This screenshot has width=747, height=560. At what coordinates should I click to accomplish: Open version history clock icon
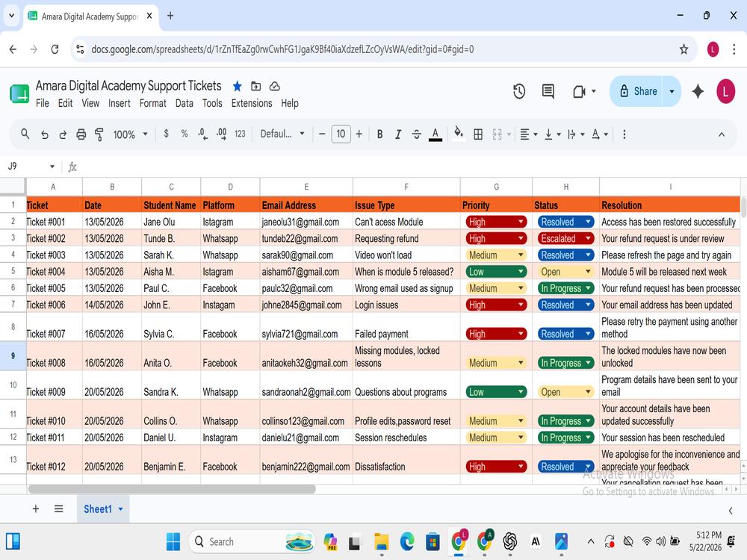pyautogui.click(x=519, y=91)
